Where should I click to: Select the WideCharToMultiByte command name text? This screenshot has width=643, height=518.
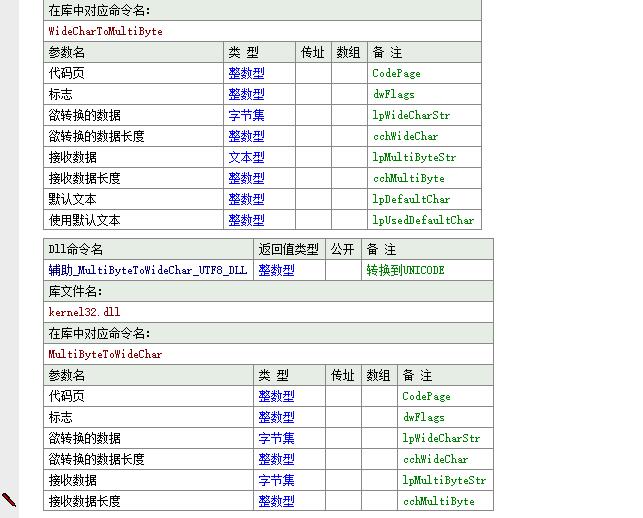[x=105, y=31]
